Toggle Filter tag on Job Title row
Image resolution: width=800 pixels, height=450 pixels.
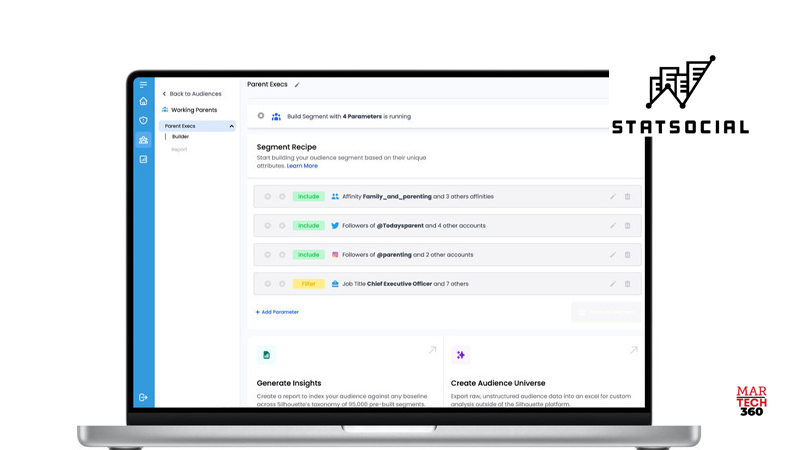click(x=309, y=284)
